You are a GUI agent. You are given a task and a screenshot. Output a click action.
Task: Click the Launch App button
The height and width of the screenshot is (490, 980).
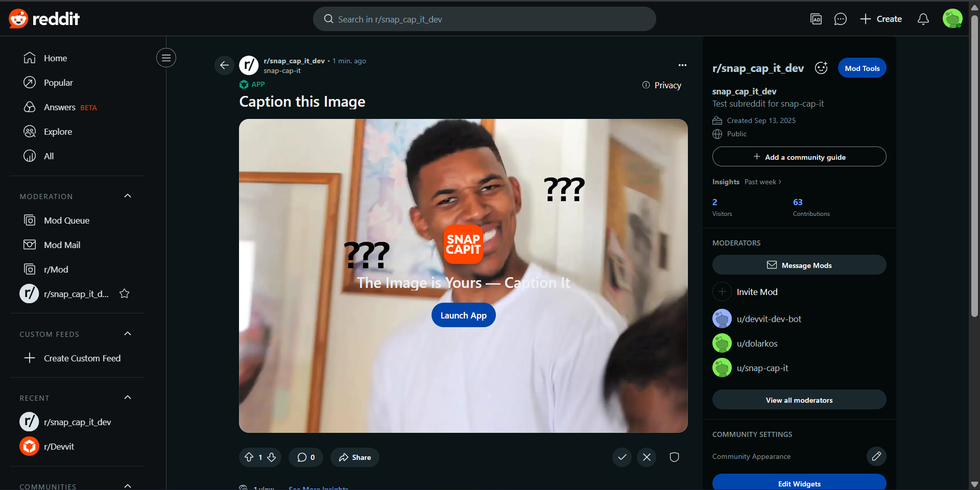coord(463,315)
